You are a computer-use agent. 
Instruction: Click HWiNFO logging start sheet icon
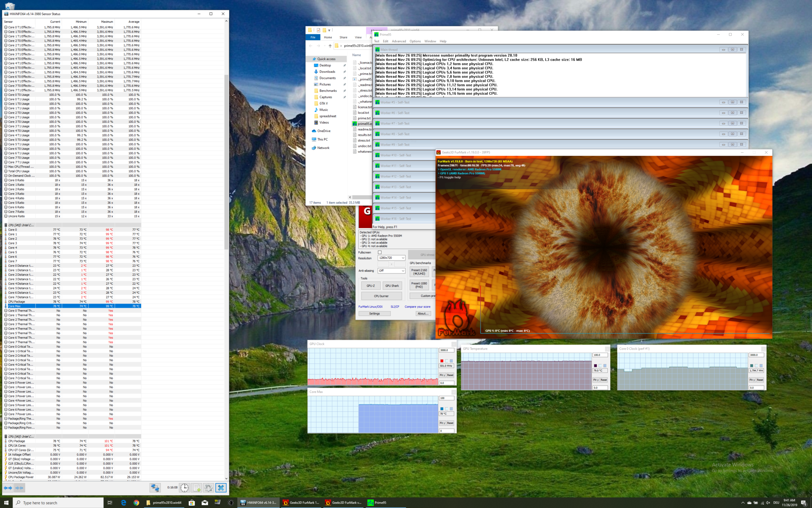click(197, 488)
